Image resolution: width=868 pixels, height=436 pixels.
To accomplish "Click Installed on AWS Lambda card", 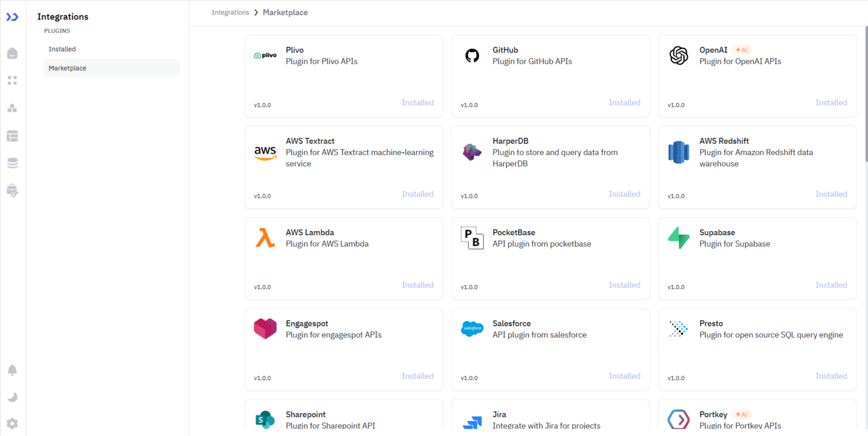I will [x=418, y=285].
